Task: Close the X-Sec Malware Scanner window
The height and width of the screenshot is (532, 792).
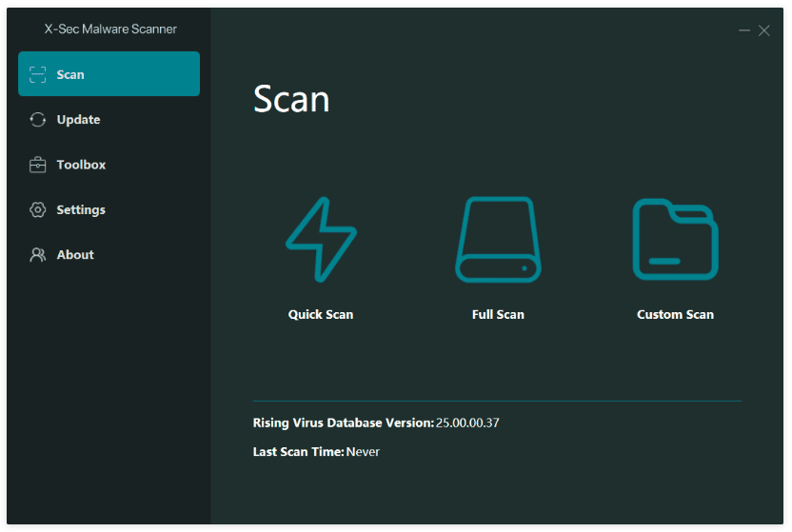Action: tap(764, 30)
